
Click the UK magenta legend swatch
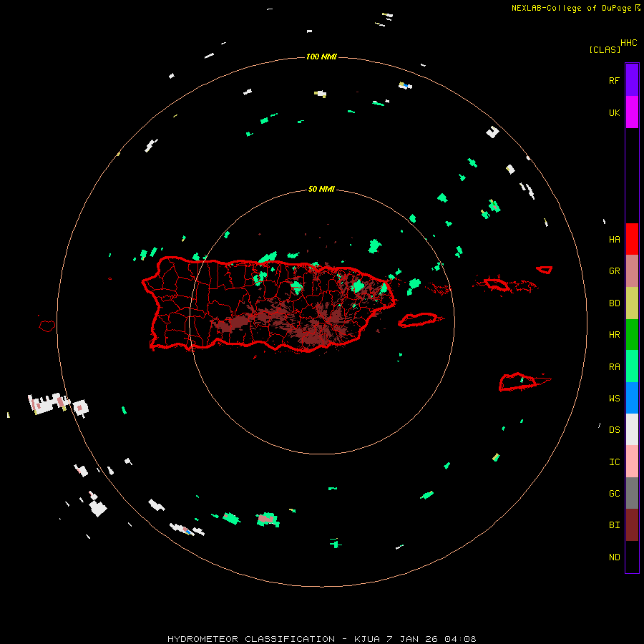coord(632,112)
